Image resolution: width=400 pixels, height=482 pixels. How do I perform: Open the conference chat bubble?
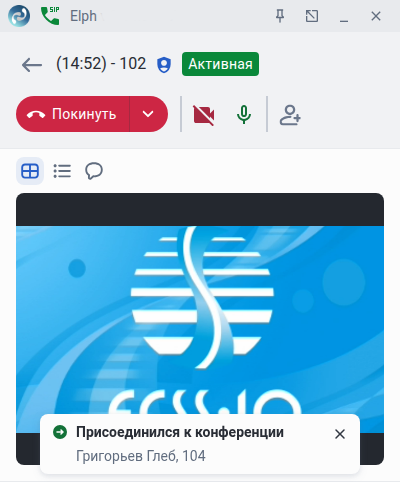(x=94, y=171)
